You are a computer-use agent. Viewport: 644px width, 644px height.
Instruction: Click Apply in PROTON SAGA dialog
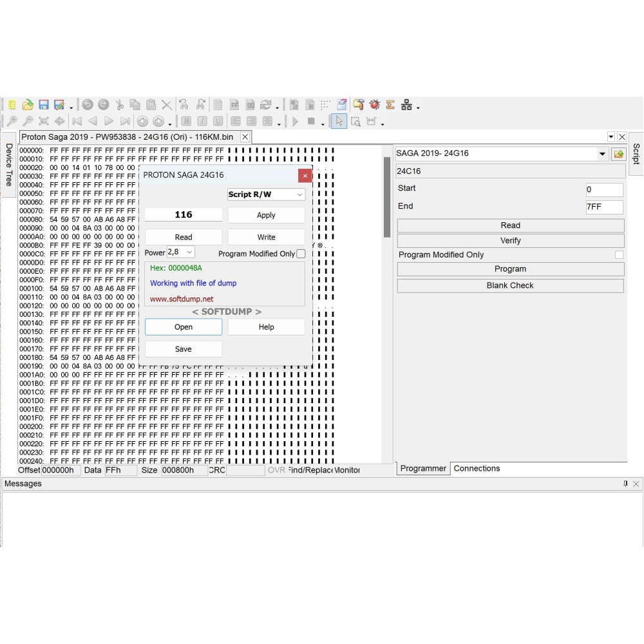[x=266, y=215]
